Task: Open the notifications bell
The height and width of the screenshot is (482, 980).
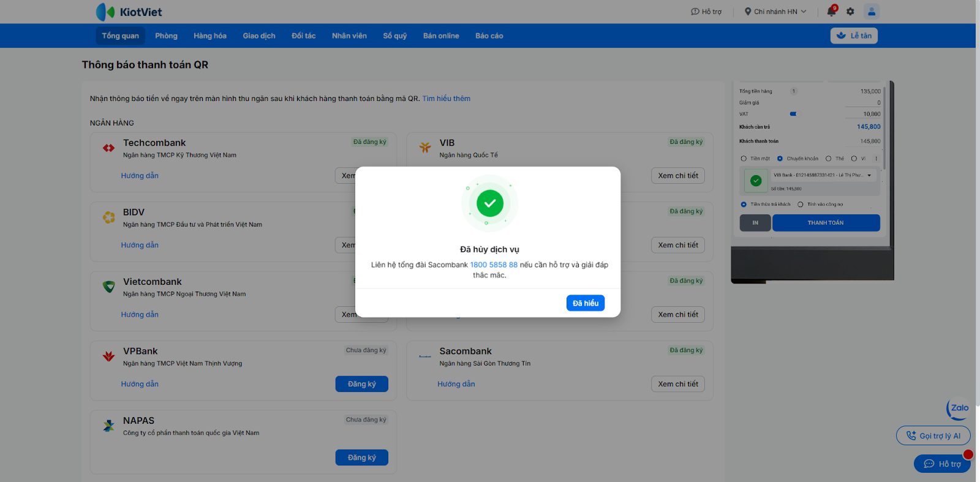Action: 831,12
